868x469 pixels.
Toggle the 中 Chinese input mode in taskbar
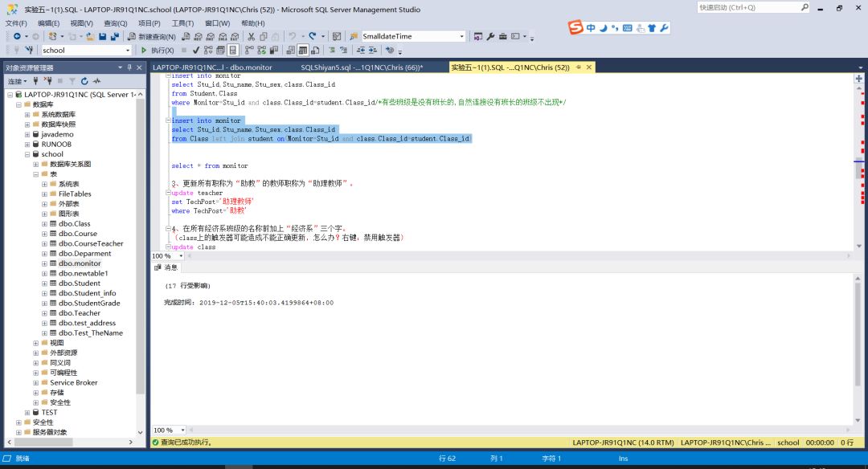[590, 27]
